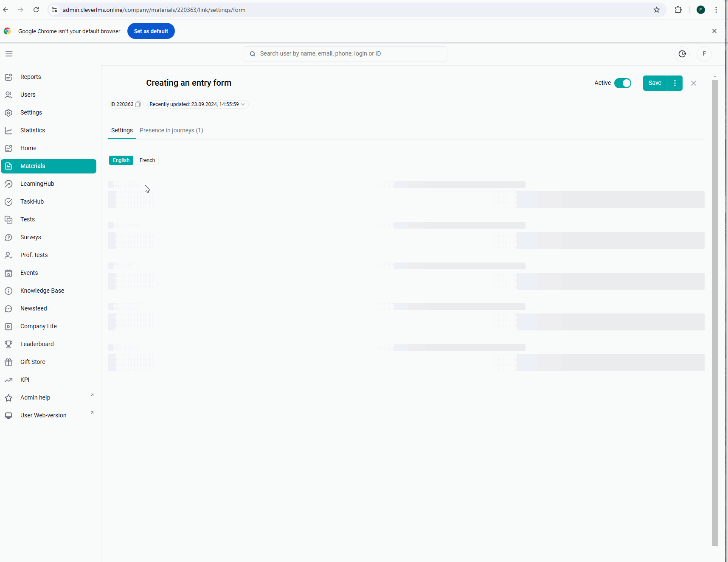This screenshot has height=562, width=728.
Task: Bookmark this page with star icon
Action: [x=657, y=10]
